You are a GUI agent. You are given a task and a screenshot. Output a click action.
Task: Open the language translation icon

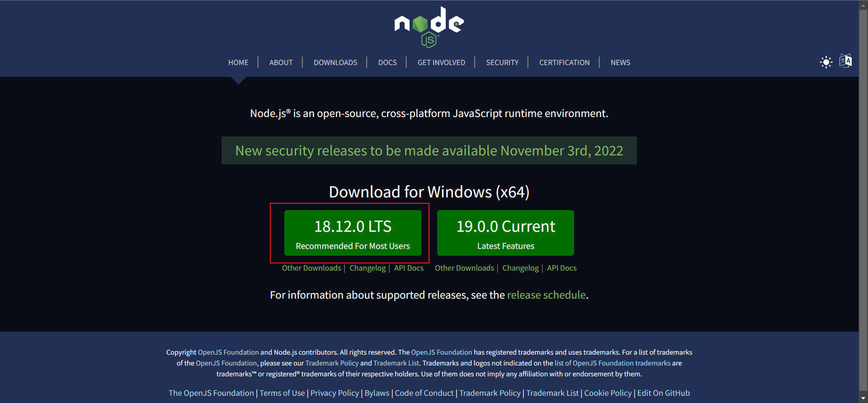coord(845,61)
